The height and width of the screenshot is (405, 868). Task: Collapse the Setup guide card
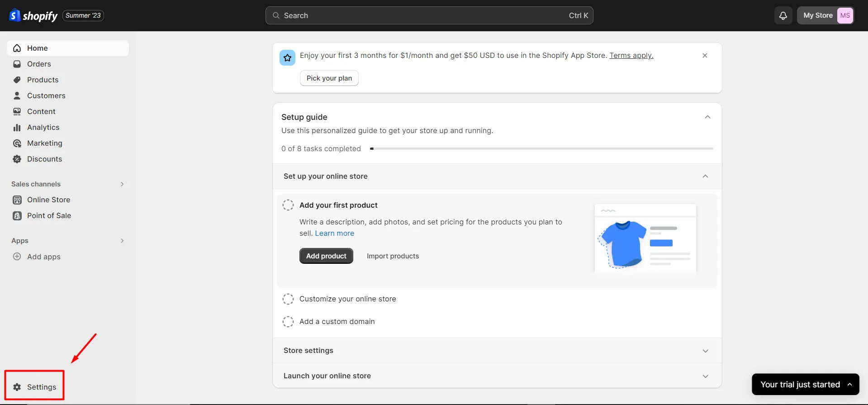[x=707, y=117]
